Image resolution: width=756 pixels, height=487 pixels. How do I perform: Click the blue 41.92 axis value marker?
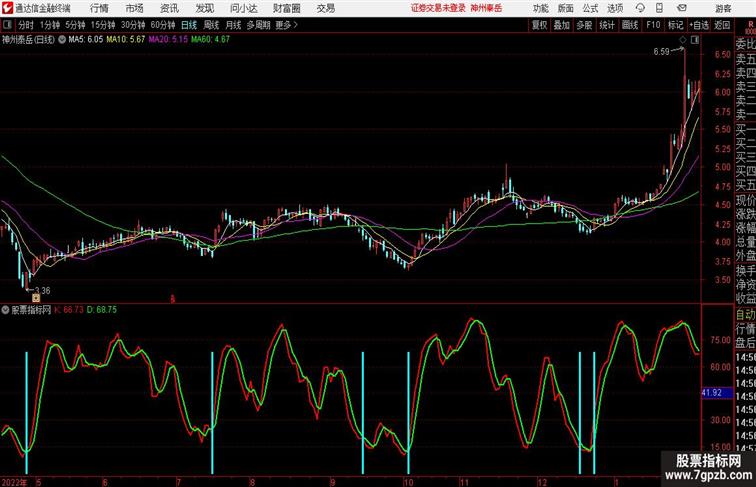pos(717,393)
